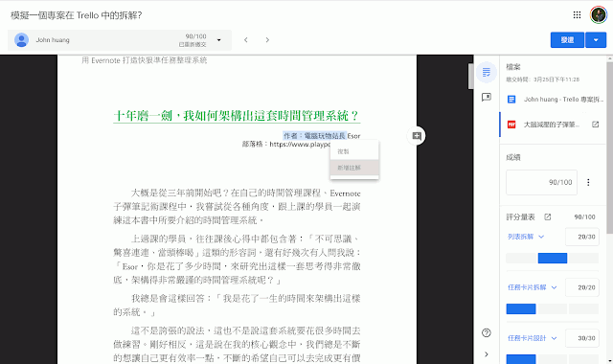The image size is (613, 364).
Task: Select the middle rating level for 列表拆解
Action: (553, 258)
